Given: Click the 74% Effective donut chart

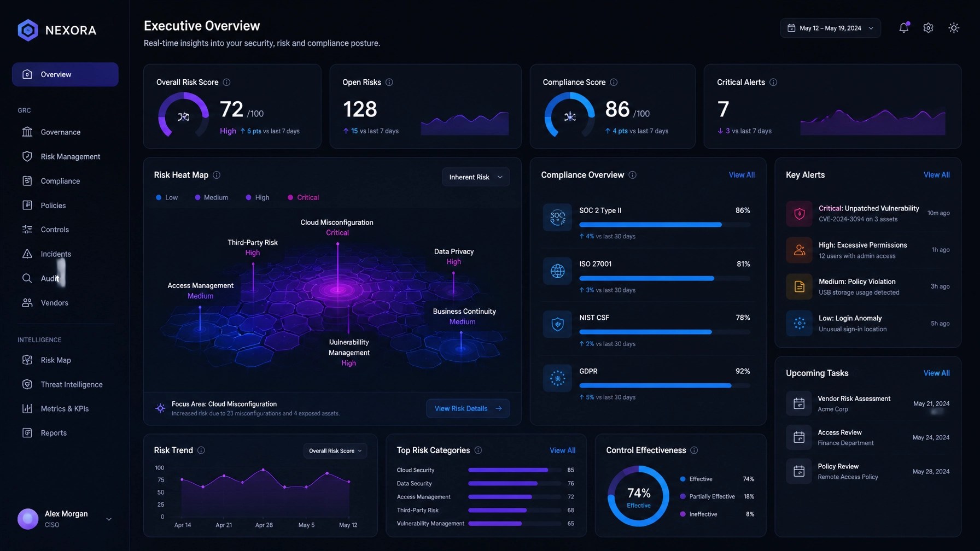Looking at the screenshot, I should coord(638,496).
